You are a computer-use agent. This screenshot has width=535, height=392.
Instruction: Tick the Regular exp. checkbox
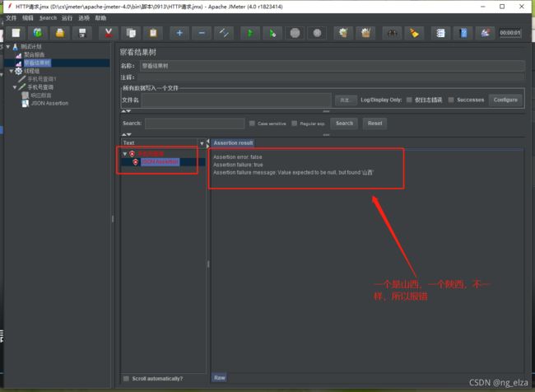coord(294,124)
